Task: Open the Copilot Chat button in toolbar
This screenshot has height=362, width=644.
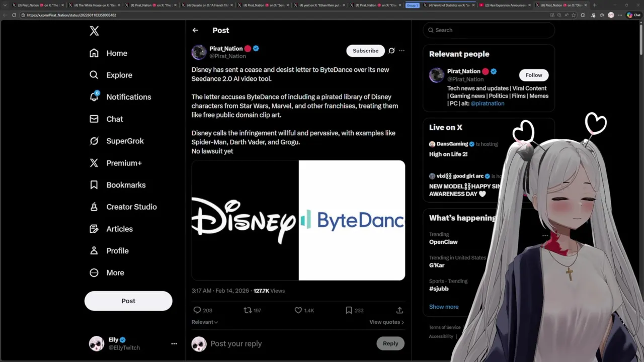Action: 633,15
